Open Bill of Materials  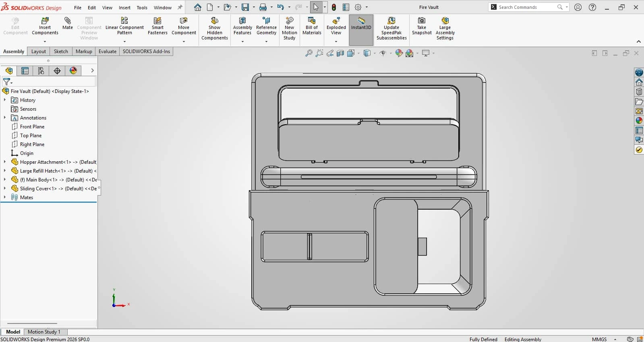tap(312, 26)
